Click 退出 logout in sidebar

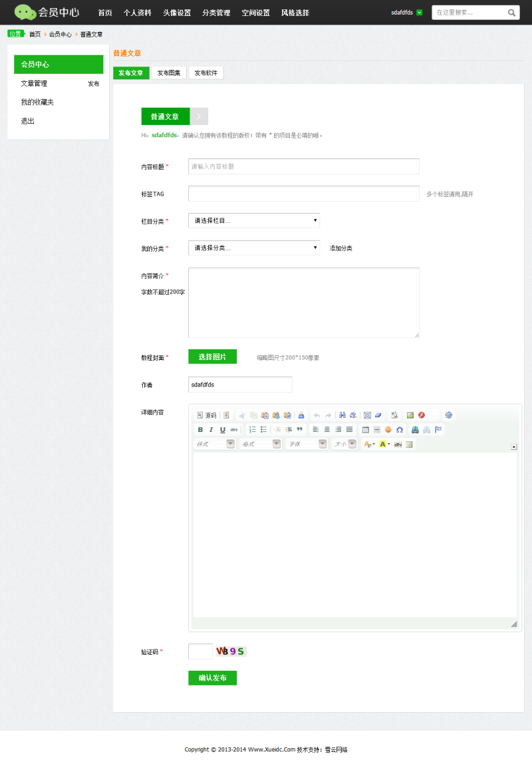coord(27,121)
